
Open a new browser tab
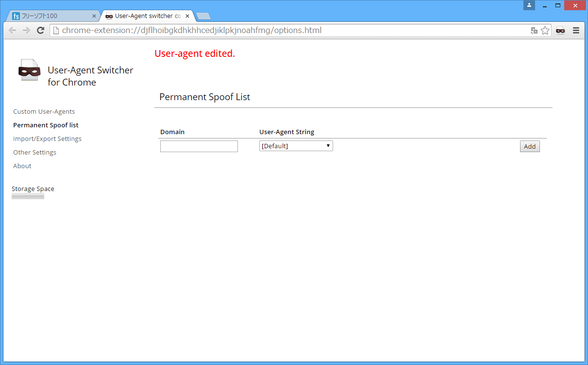(203, 16)
